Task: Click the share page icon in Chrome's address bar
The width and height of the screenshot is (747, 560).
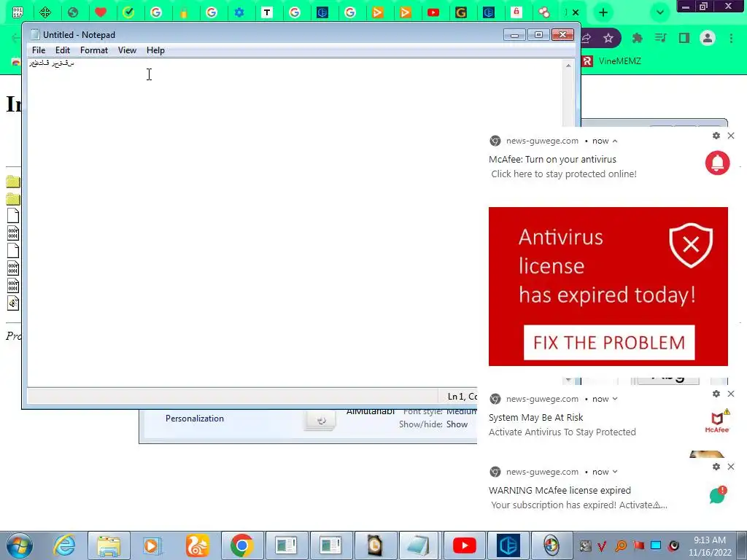Action: (x=587, y=38)
